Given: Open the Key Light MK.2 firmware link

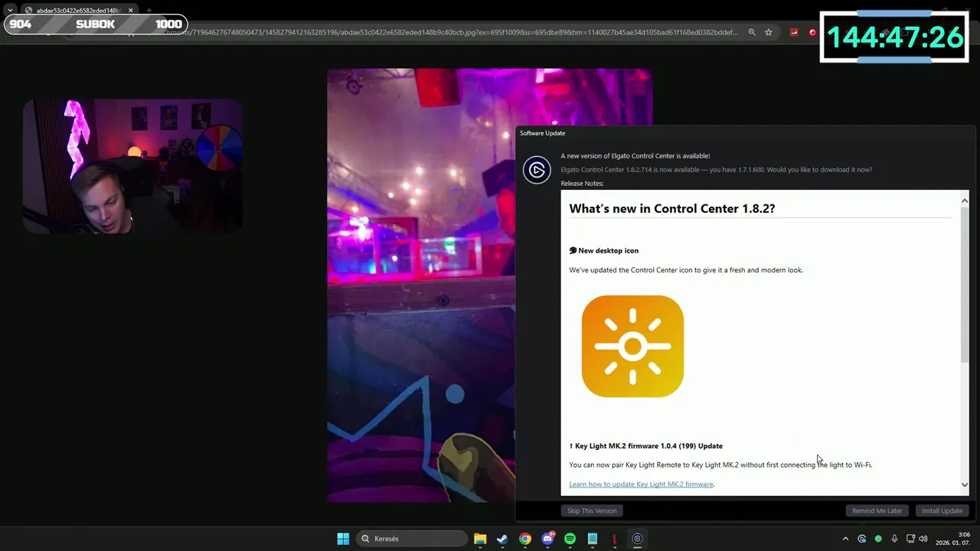Looking at the screenshot, I should tap(641, 484).
